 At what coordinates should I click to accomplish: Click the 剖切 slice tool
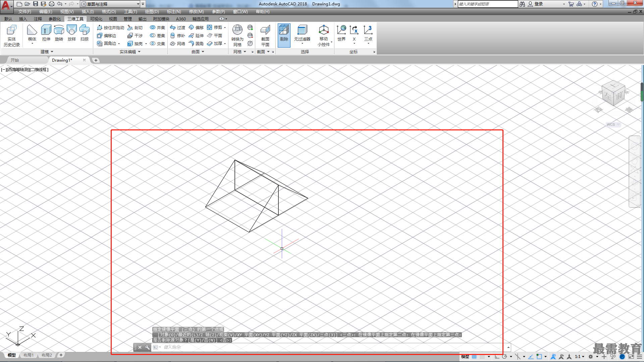(135, 27)
